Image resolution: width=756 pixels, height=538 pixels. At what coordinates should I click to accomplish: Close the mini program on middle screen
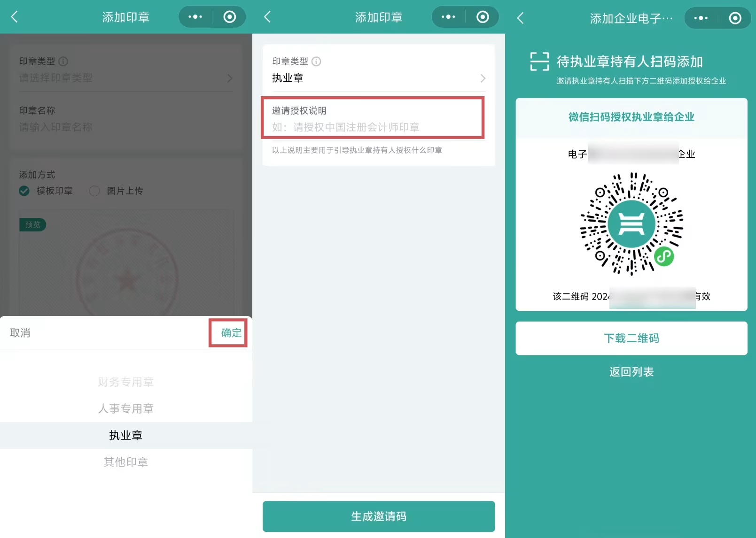[483, 17]
